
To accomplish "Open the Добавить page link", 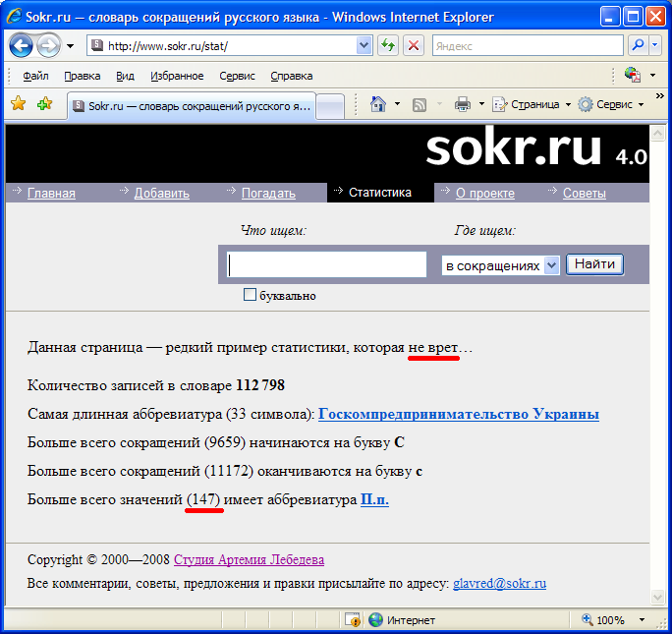I will 161,194.
